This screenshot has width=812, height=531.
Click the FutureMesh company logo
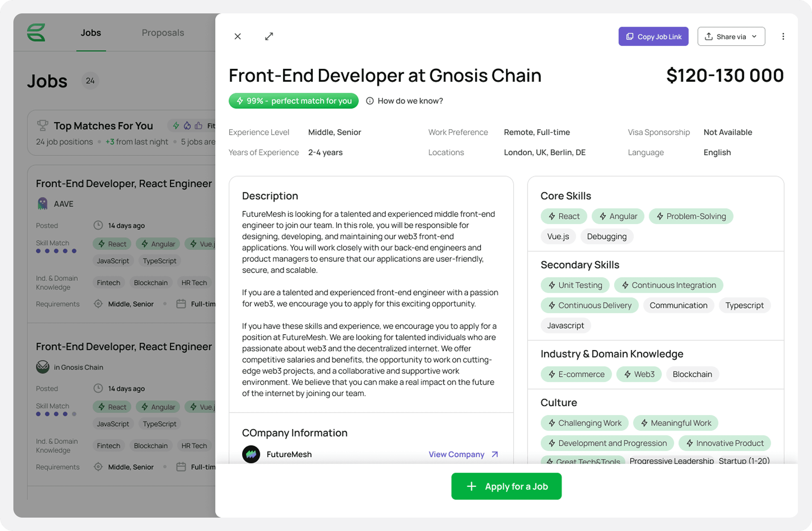click(251, 454)
